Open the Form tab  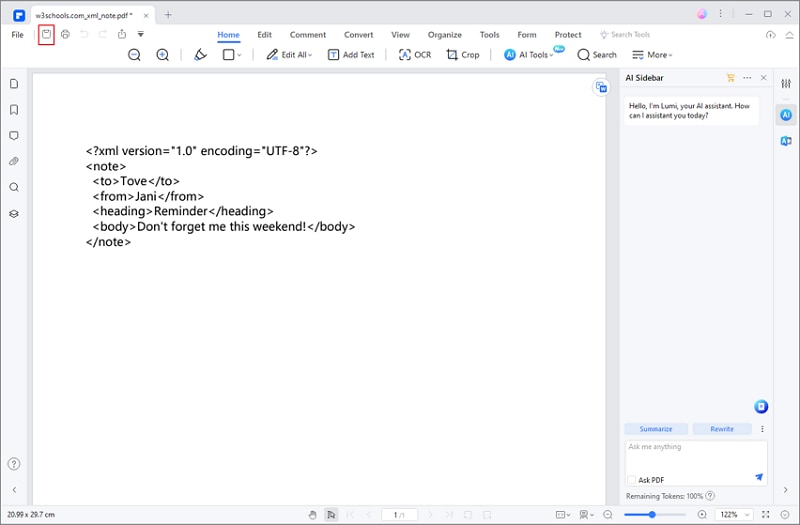[x=527, y=35]
